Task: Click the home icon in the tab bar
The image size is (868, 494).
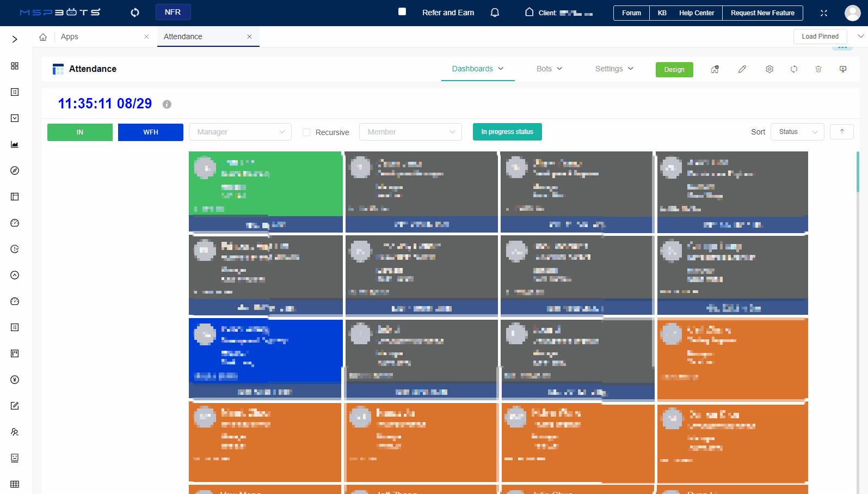Action: point(43,37)
